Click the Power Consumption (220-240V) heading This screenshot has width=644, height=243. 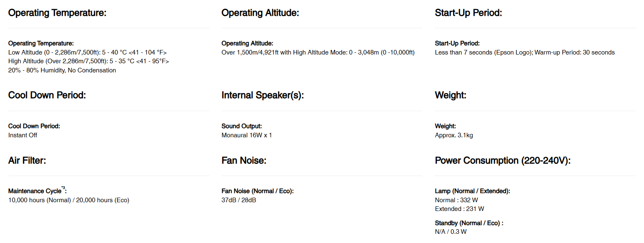tap(502, 161)
